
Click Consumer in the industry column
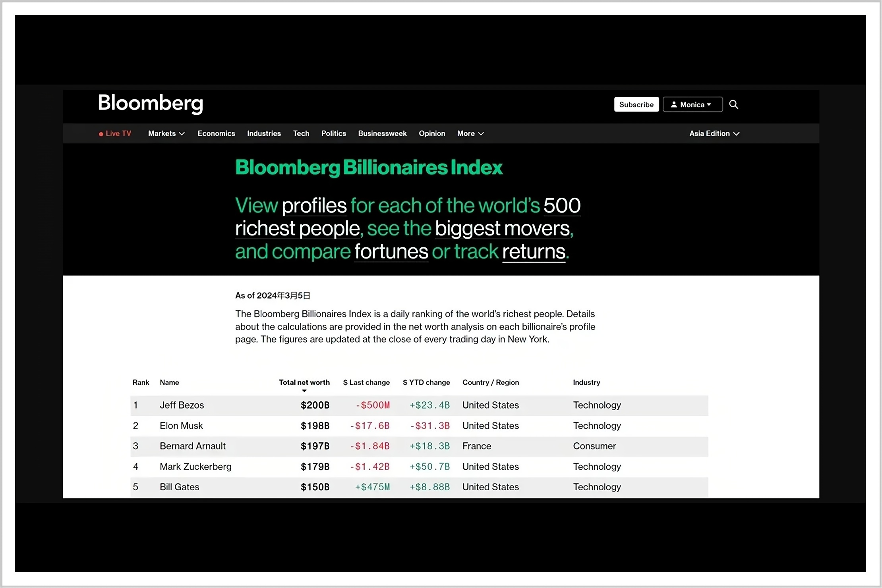tap(594, 446)
